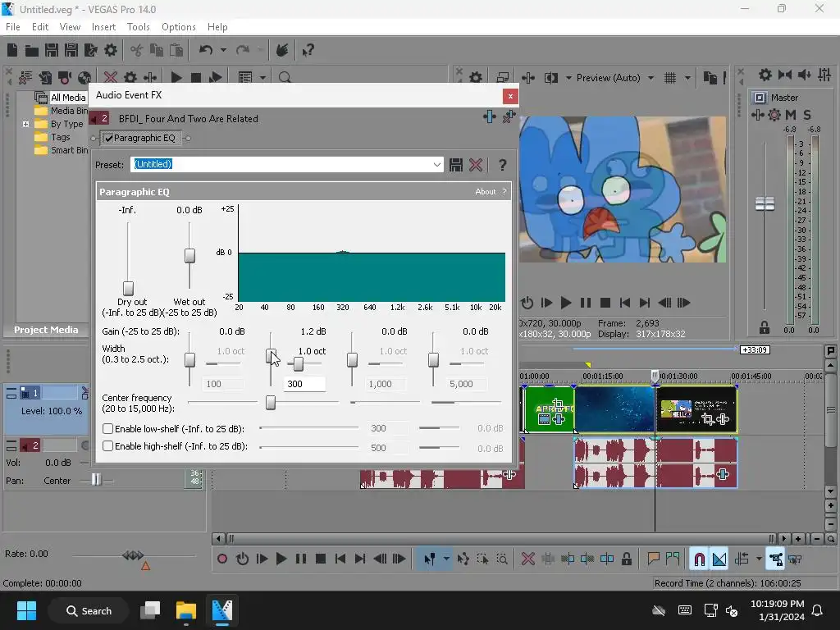Open the Options menu
Viewport: 840px width, 630px height.
click(x=179, y=27)
